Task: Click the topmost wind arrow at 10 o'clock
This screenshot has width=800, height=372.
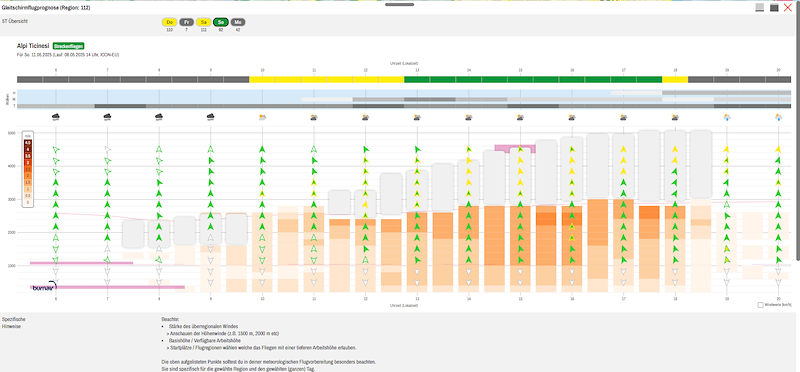Action: point(262,149)
